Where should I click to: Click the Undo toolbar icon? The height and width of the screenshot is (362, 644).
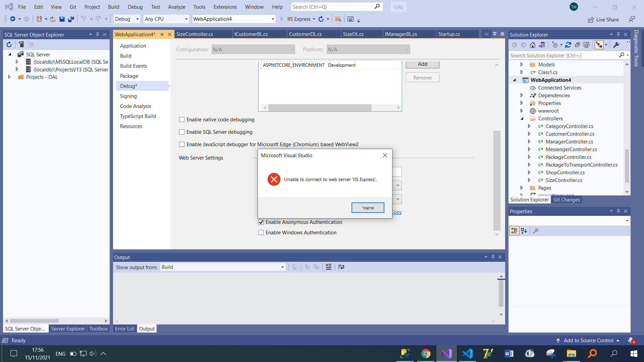[84, 19]
